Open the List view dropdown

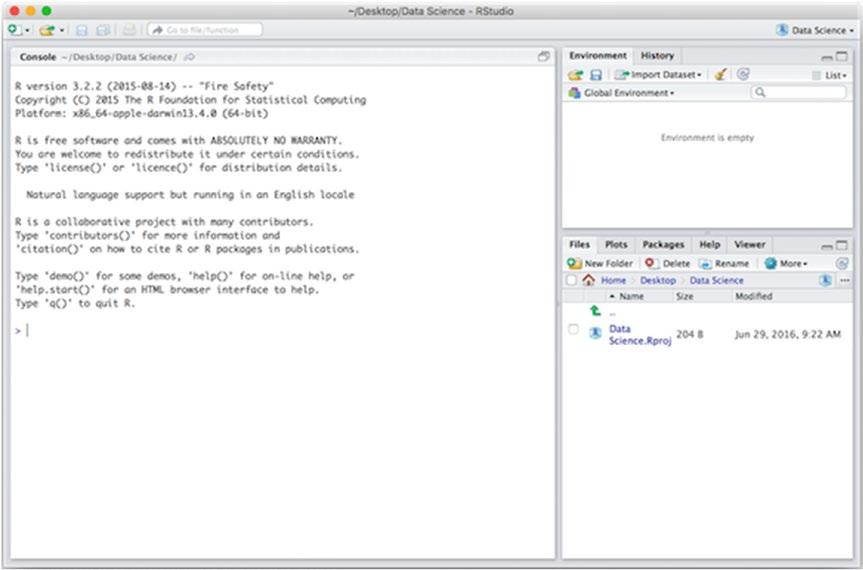[830, 75]
